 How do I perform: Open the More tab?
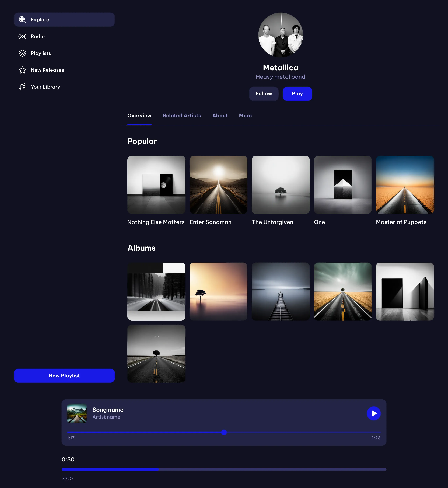tap(245, 116)
